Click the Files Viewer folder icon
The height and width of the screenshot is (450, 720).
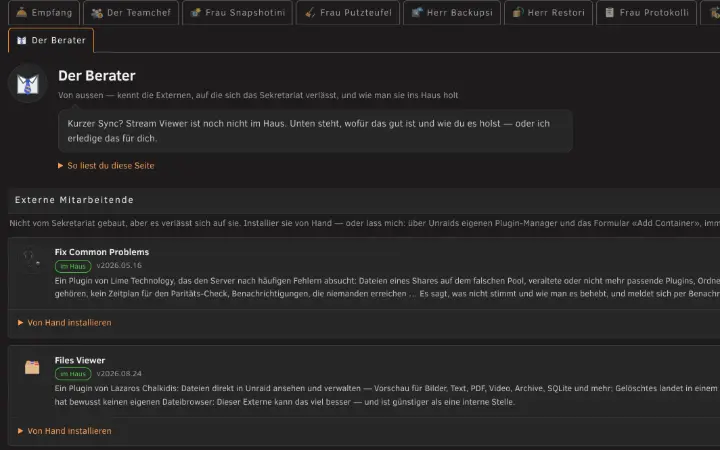coord(32,367)
